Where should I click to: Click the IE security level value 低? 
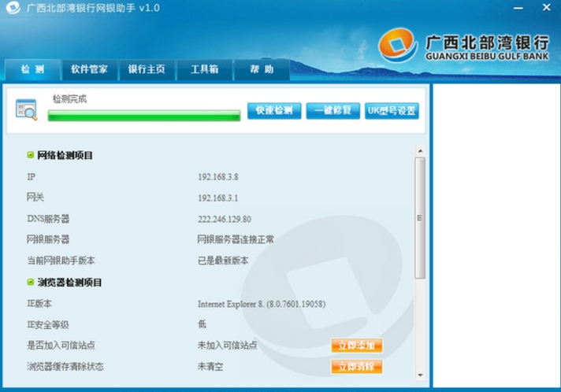tap(202, 324)
